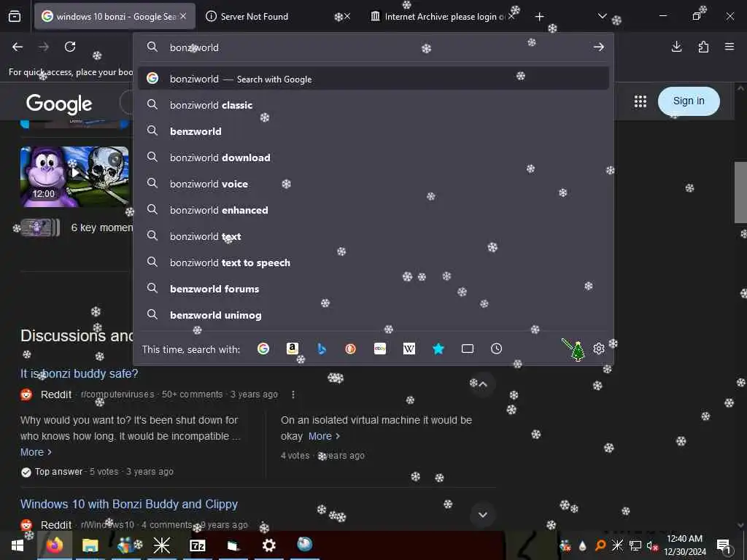Search in open tabs icon
This screenshot has height=560, width=747.
pos(468,349)
